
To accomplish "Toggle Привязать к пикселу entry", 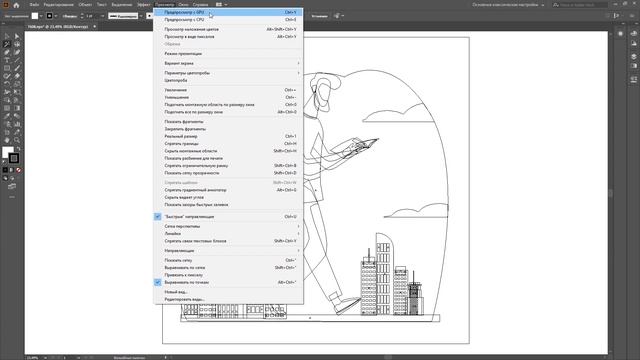I will tap(229, 275).
